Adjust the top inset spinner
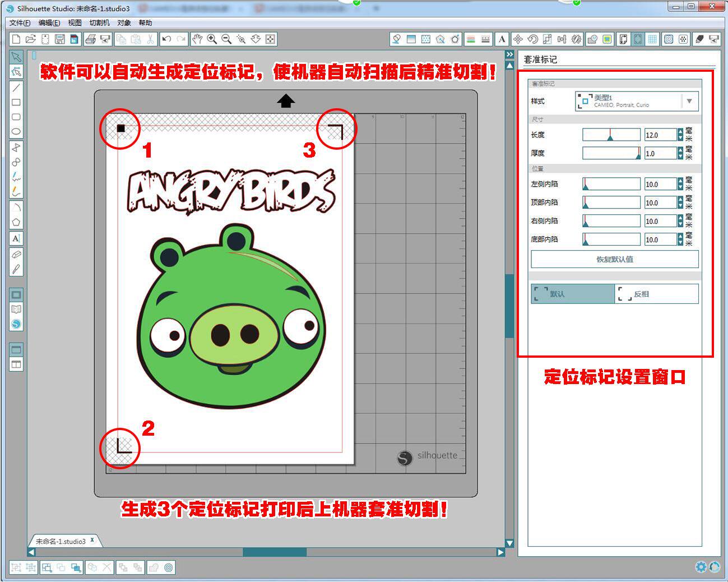The height and width of the screenshot is (582, 728). [x=680, y=202]
